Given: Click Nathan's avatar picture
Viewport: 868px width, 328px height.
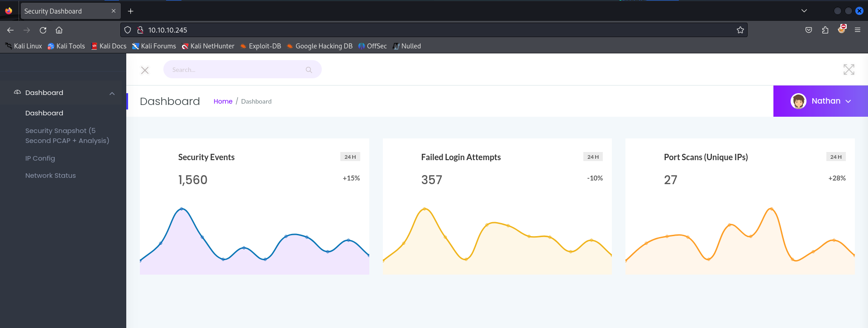Looking at the screenshot, I should [x=798, y=101].
